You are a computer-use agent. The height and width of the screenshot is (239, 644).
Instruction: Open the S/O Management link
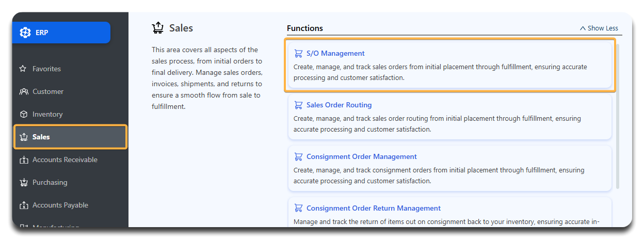(x=335, y=53)
